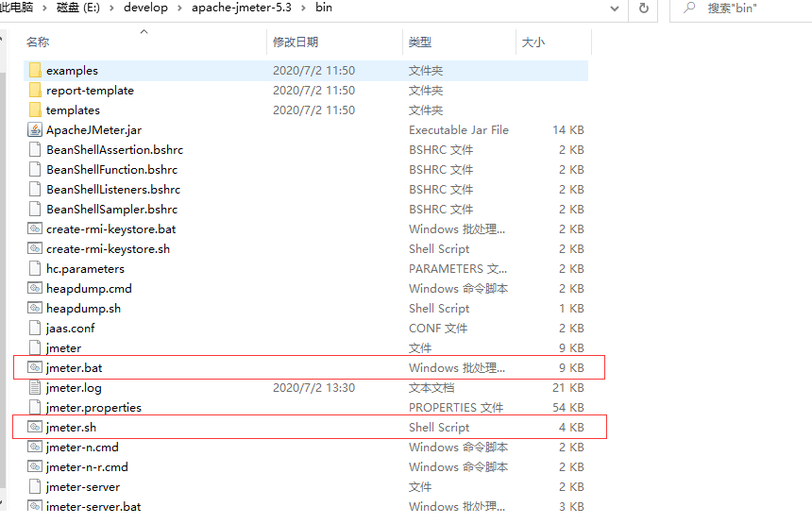The image size is (812, 524).
Task: Click the jmeter.log text document icon
Action: click(x=35, y=387)
